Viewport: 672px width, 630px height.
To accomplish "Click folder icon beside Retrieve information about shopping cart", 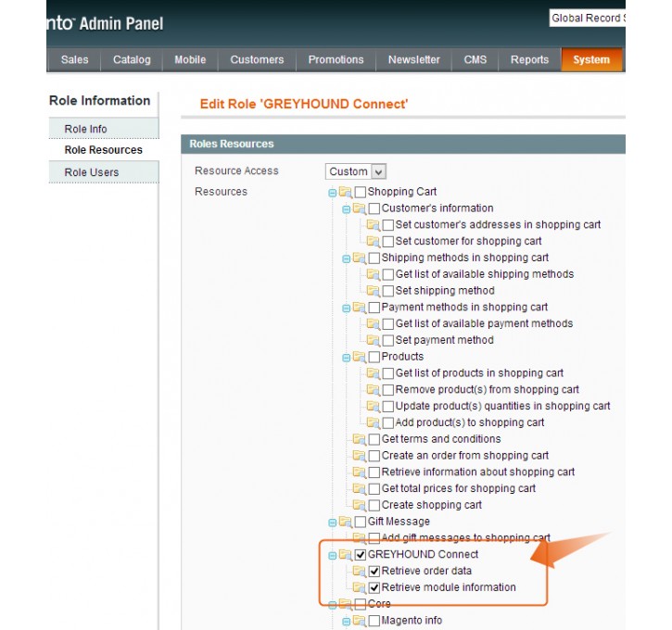I will [x=359, y=472].
